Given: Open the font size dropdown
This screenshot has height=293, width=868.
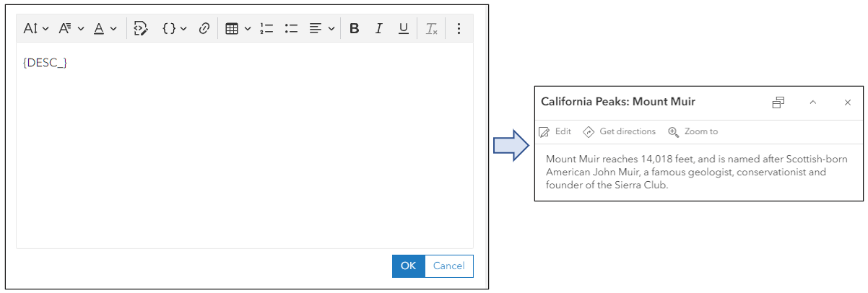Looking at the screenshot, I should (x=35, y=29).
